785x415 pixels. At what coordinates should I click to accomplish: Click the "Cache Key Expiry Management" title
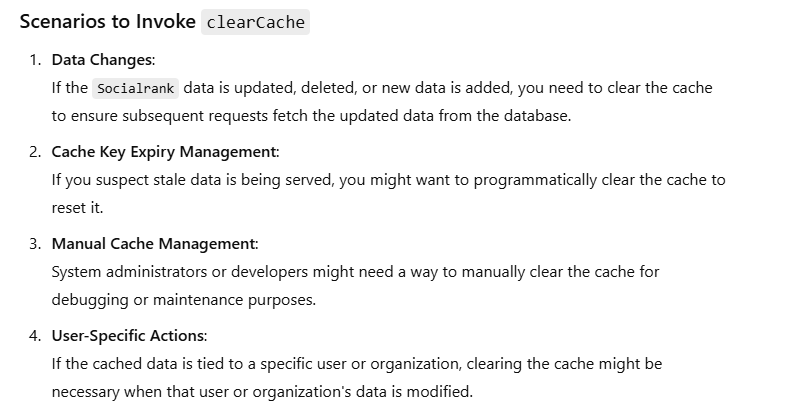click(x=164, y=152)
